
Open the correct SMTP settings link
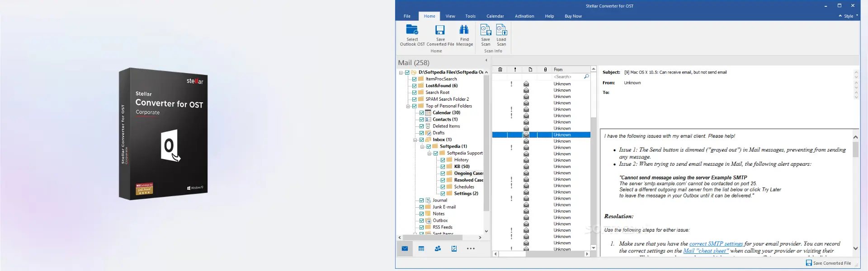pyautogui.click(x=716, y=244)
